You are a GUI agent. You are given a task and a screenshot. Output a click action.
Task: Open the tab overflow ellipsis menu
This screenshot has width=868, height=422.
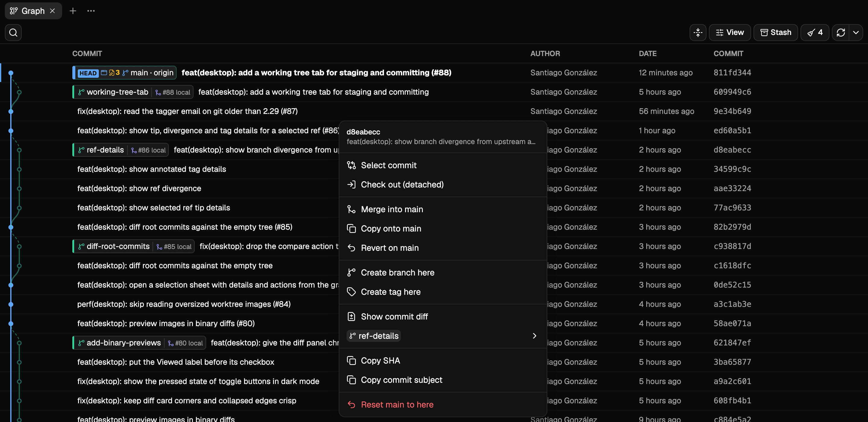point(91,11)
